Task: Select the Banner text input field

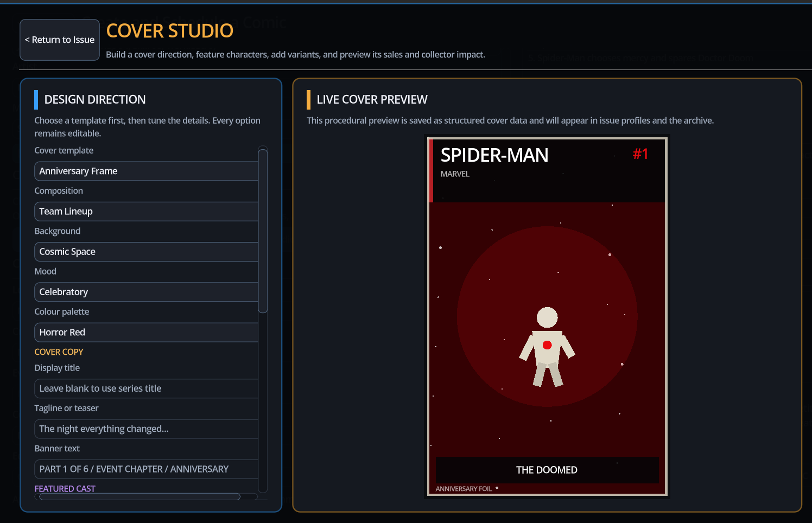Action: 147,469
